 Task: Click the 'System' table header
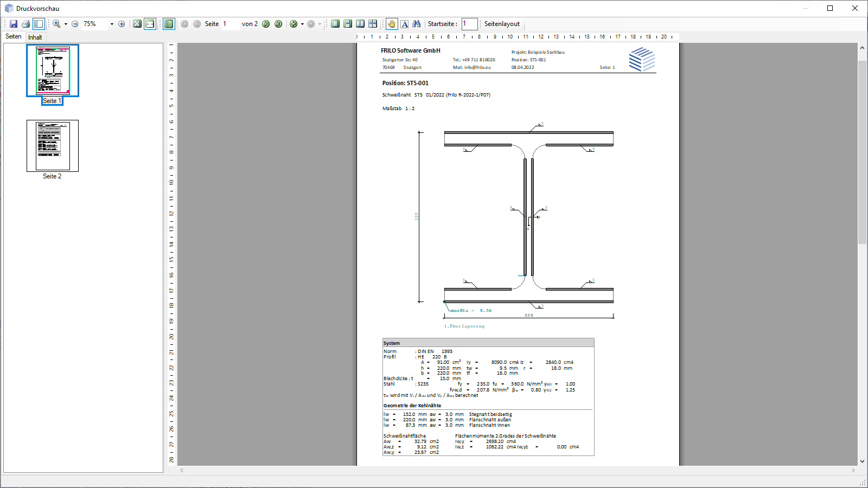488,343
